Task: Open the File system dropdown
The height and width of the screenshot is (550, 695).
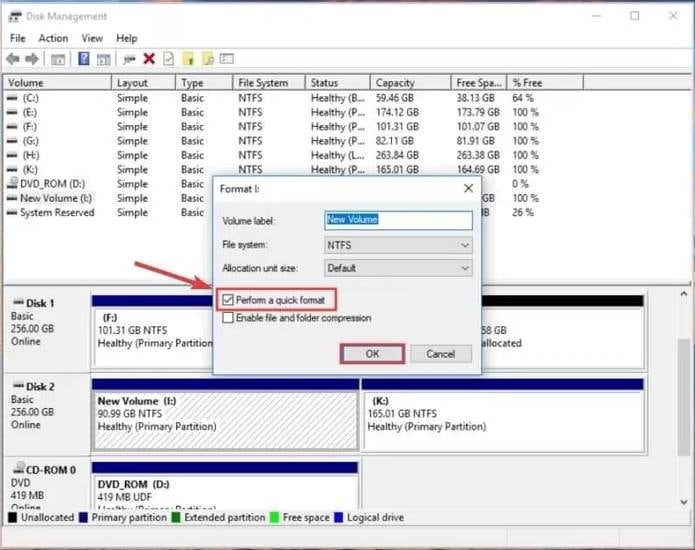Action: (x=398, y=244)
